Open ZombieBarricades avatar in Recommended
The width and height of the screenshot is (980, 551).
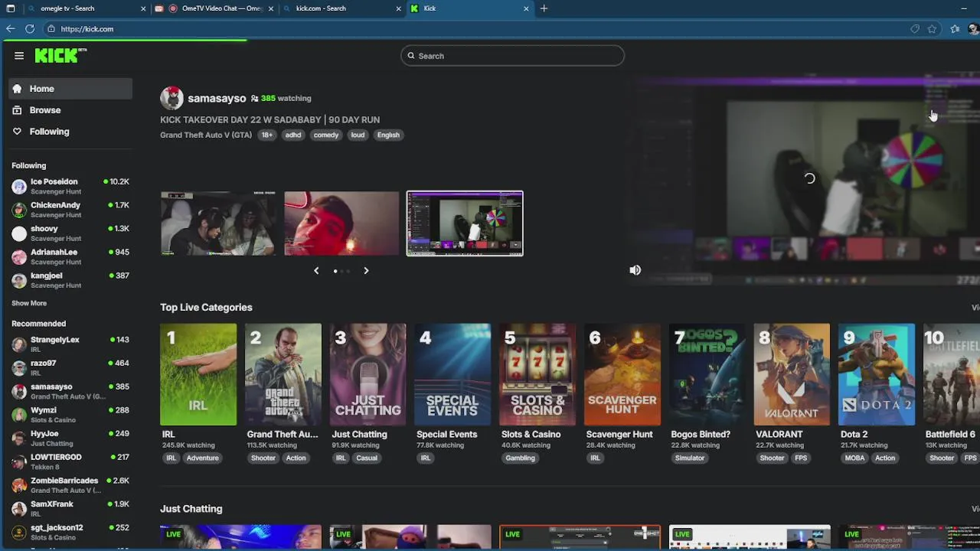coord(19,485)
